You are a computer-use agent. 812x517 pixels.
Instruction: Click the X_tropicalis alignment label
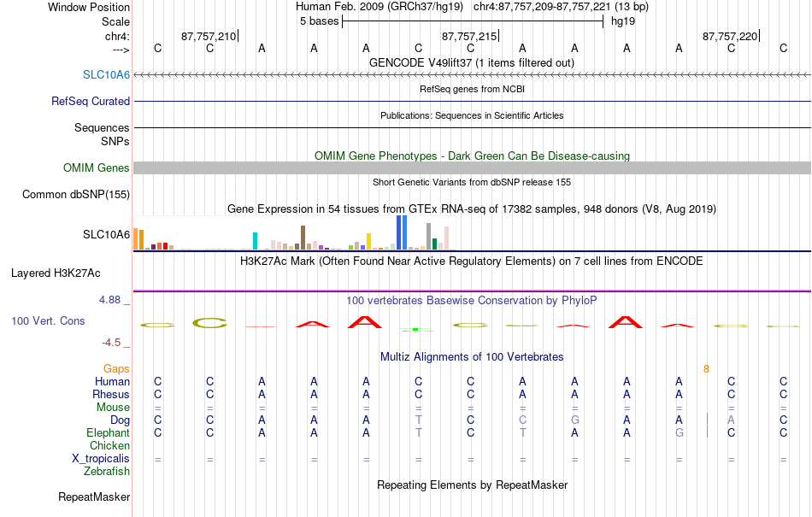101,459
